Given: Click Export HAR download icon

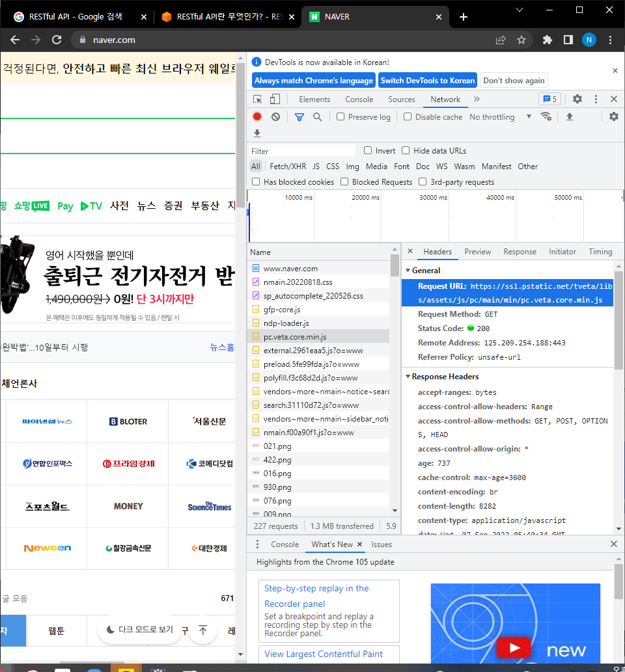Looking at the screenshot, I should click(257, 133).
